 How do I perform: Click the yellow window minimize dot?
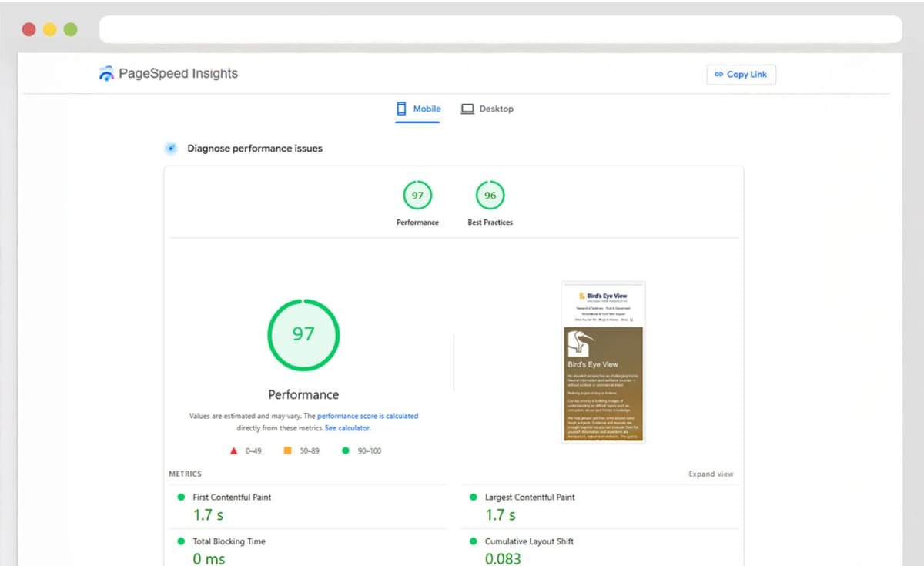pos(49,29)
